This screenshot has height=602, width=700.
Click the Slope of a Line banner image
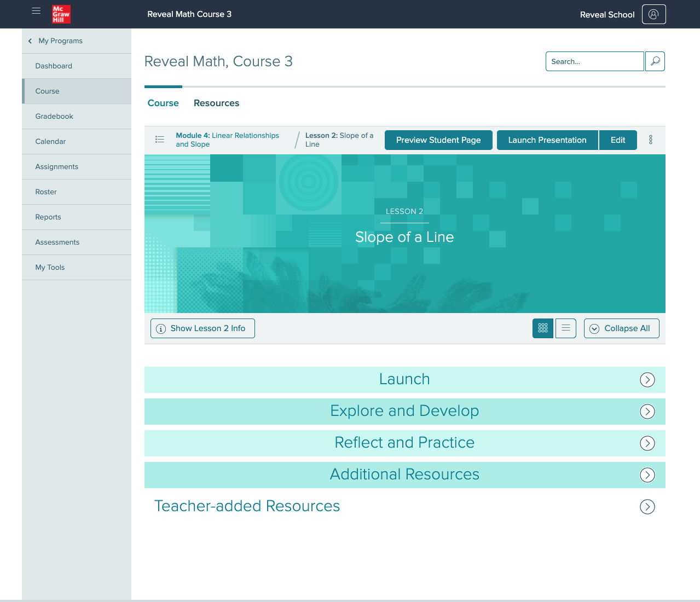tap(405, 234)
